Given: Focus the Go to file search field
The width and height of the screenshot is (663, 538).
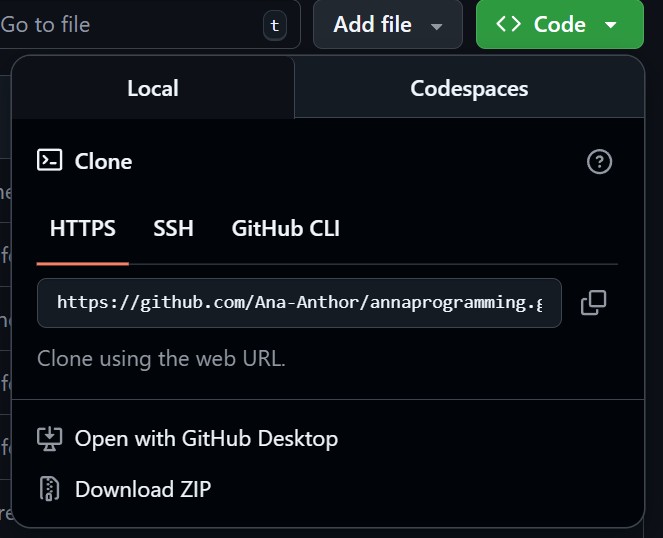Looking at the screenshot, I should pos(148,24).
